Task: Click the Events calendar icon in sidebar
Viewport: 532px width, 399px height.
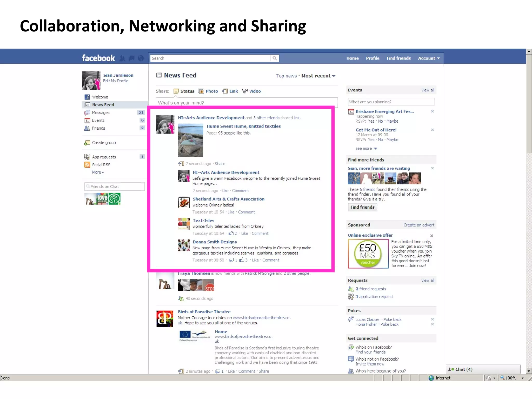Action: coord(87,120)
